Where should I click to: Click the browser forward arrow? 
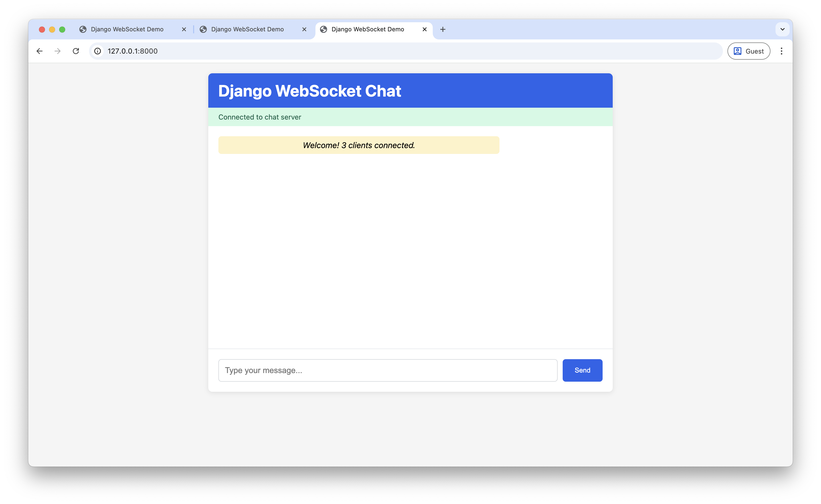coord(57,51)
